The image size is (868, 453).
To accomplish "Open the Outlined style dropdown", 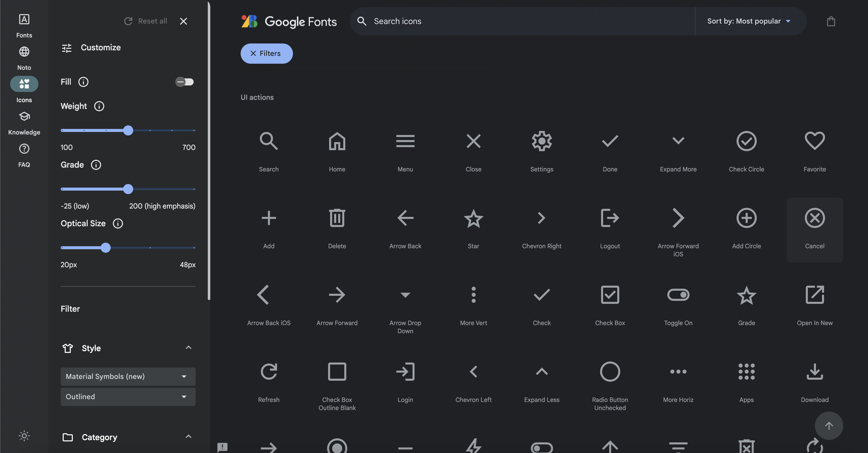I will [x=128, y=397].
